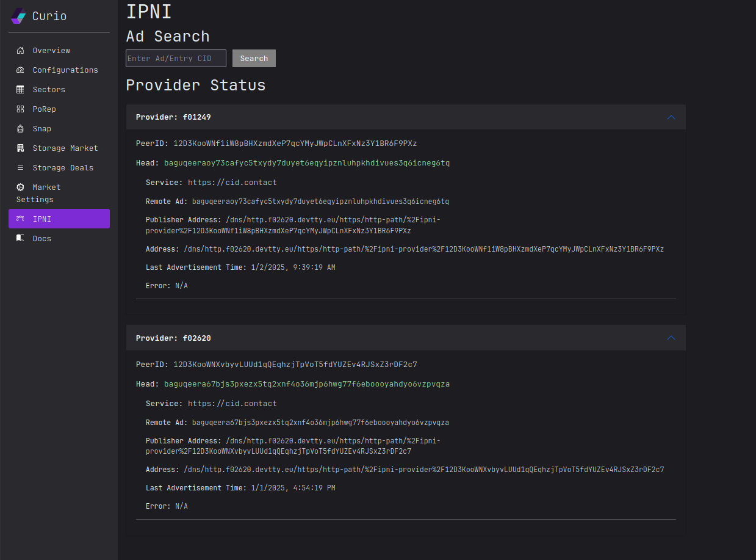Click the Docs book icon
This screenshot has height=560, width=756.
click(20, 238)
